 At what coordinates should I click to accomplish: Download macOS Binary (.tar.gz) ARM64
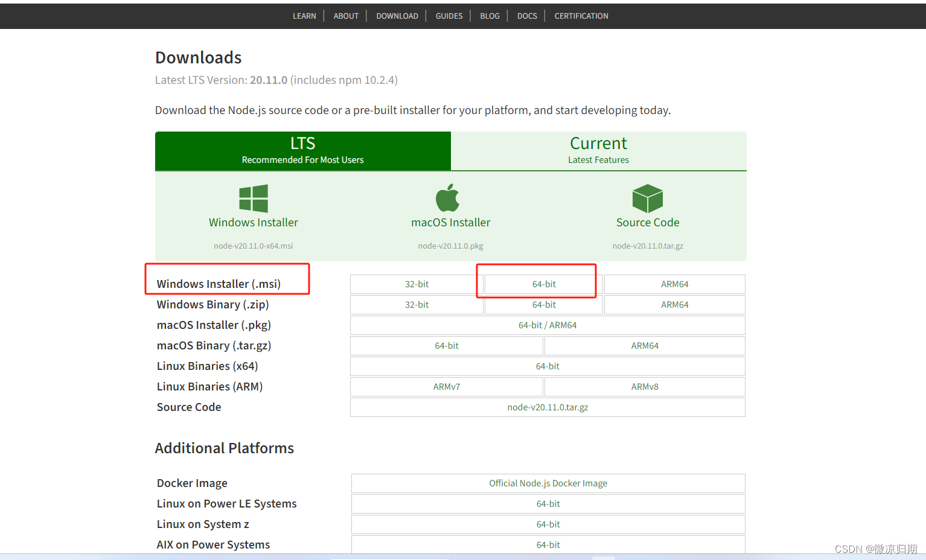(645, 346)
